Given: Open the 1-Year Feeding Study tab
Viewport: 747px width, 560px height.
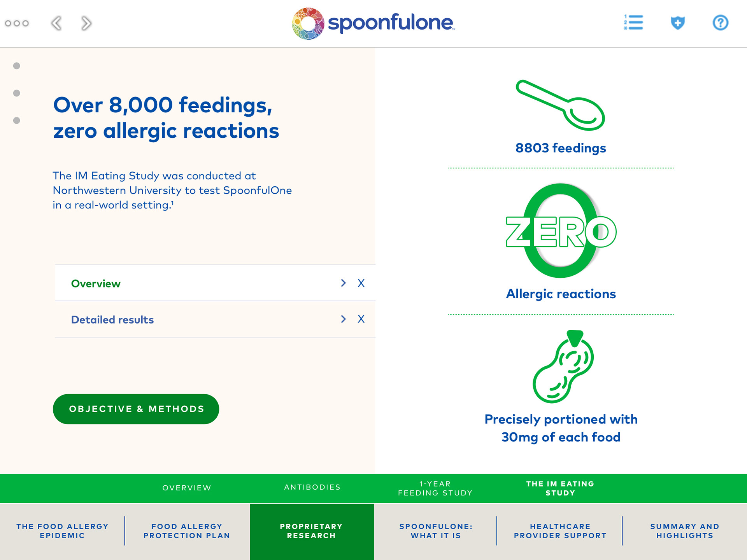Looking at the screenshot, I should (435, 488).
